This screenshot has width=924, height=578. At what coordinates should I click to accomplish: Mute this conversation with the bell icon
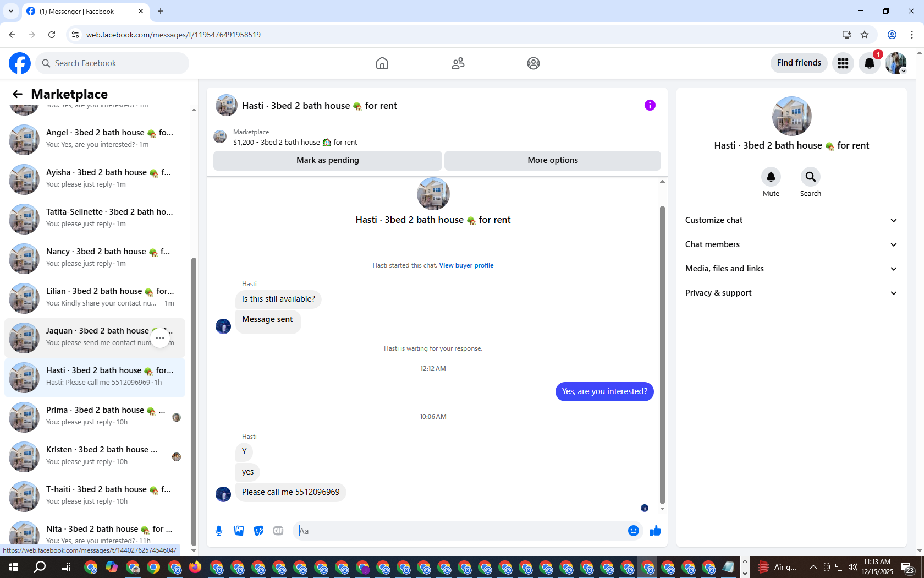pos(771,177)
